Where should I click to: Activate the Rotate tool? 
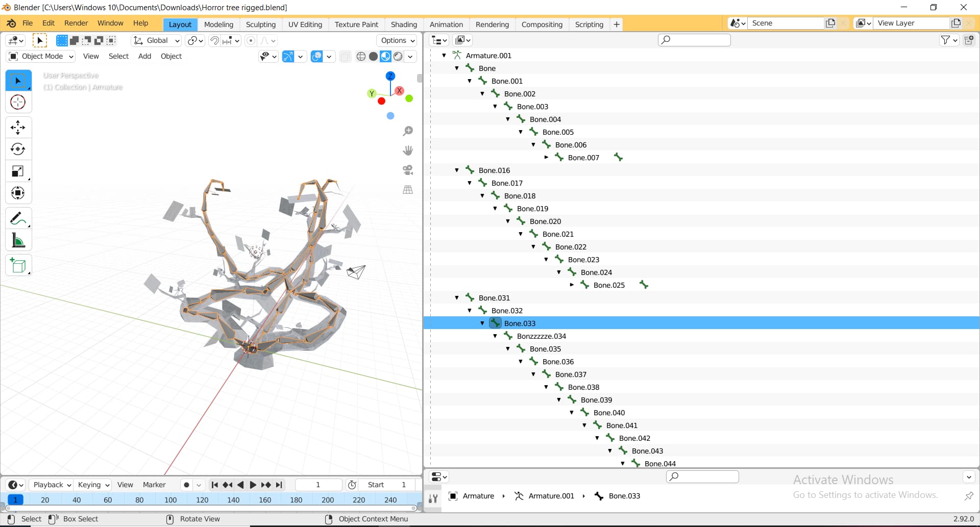coord(18,149)
